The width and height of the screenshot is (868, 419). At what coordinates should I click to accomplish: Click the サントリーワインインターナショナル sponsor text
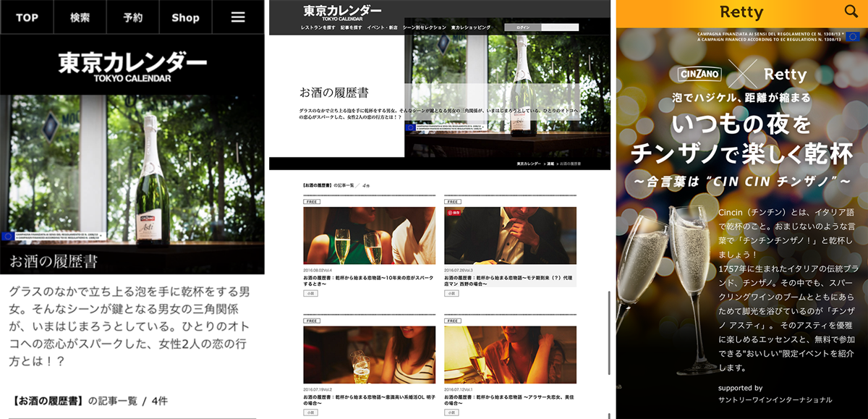(x=775, y=399)
